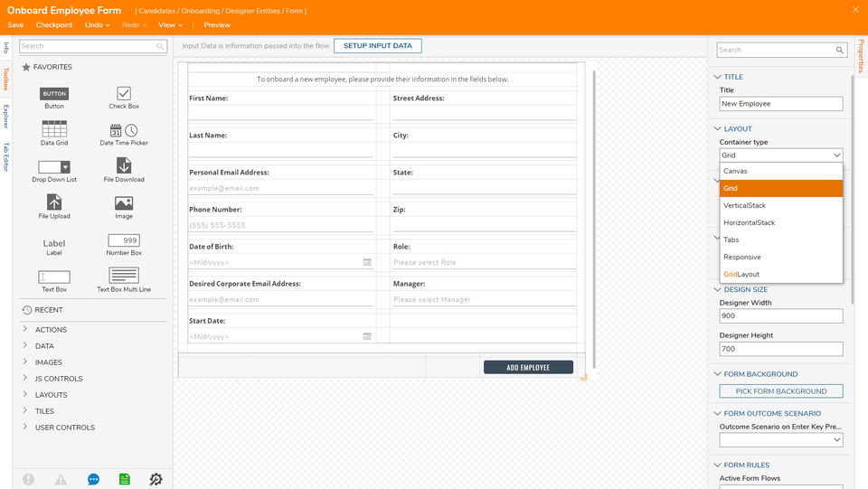The width and height of the screenshot is (868, 489).
Task: Open the warning triangle icon at bottom
Action: [x=61, y=479]
